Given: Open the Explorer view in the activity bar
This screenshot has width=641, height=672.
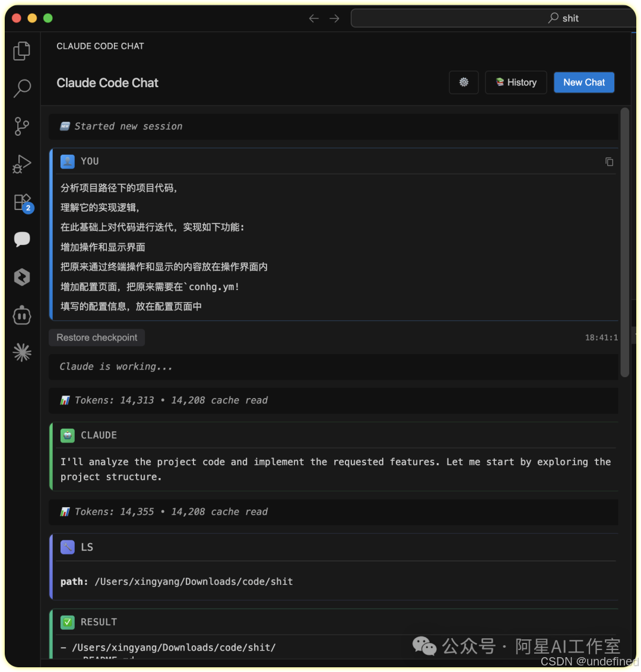Looking at the screenshot, I should (x=22, y=51).
